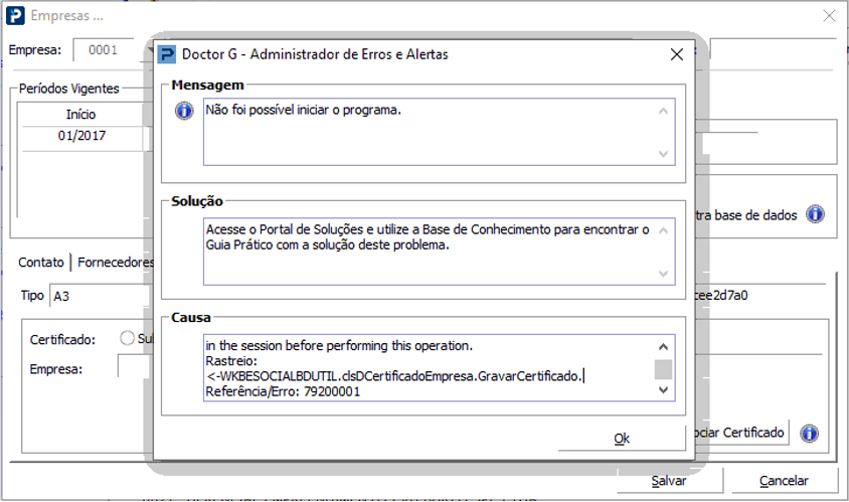This screenshot has height=502, width=849.
Task: Click info icon beside 'base de dados'
Action: click(815, 214)
